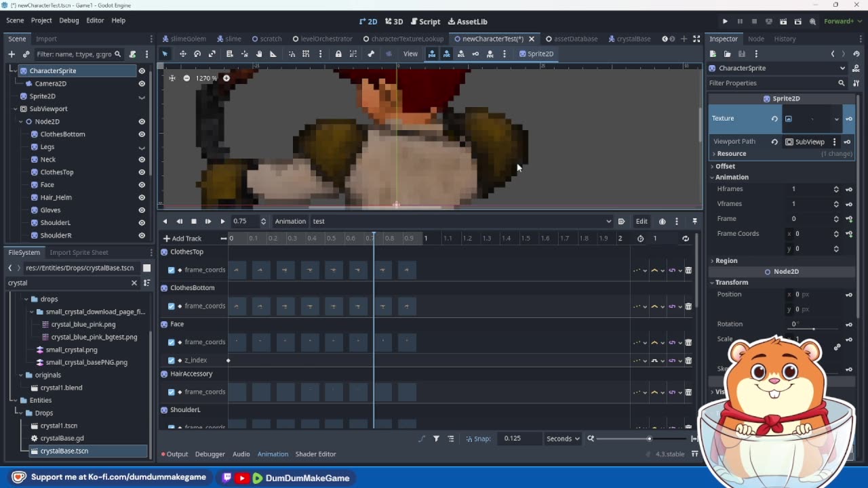868x488 pixels.
Task: Click the animation Edit button
Action: (x=641, y=221)
